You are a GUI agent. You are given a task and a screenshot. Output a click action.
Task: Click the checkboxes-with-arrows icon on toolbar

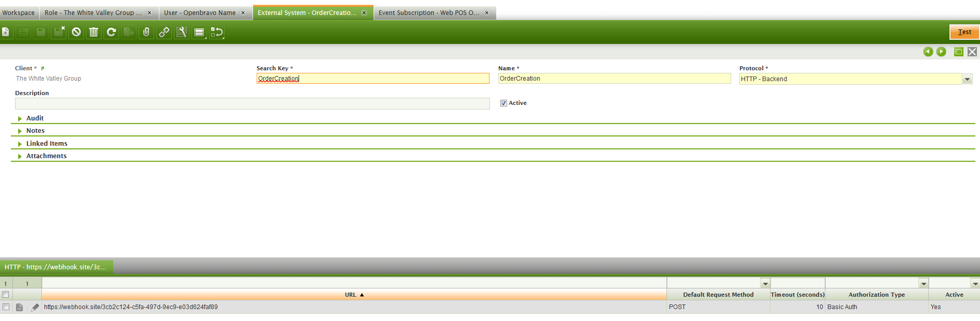[x=217, y=32]
